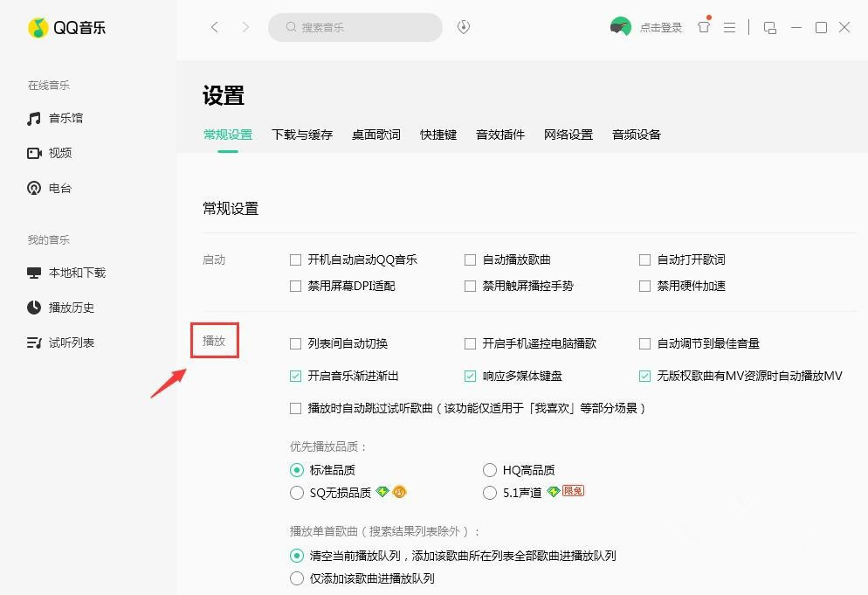Viewport: 868px width, 595px height.
Task: Enable 自动调节到最佳音量
Action: click(644, 343)
